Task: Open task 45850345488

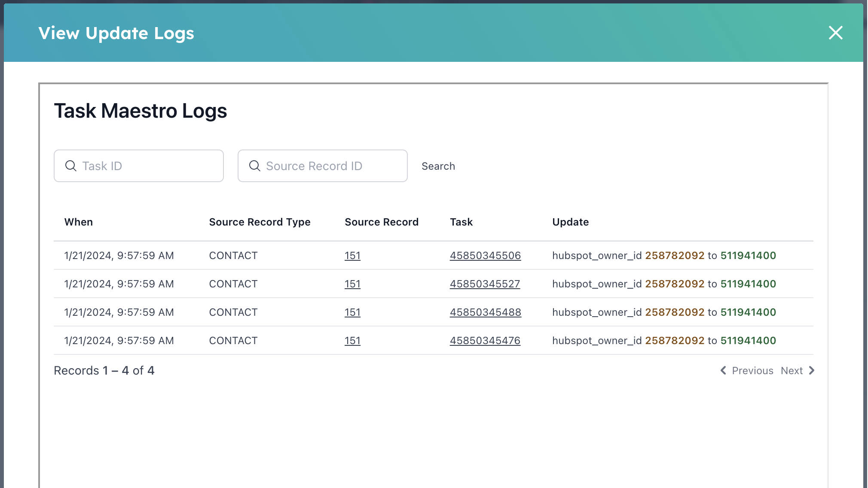Action: [485, 312]
